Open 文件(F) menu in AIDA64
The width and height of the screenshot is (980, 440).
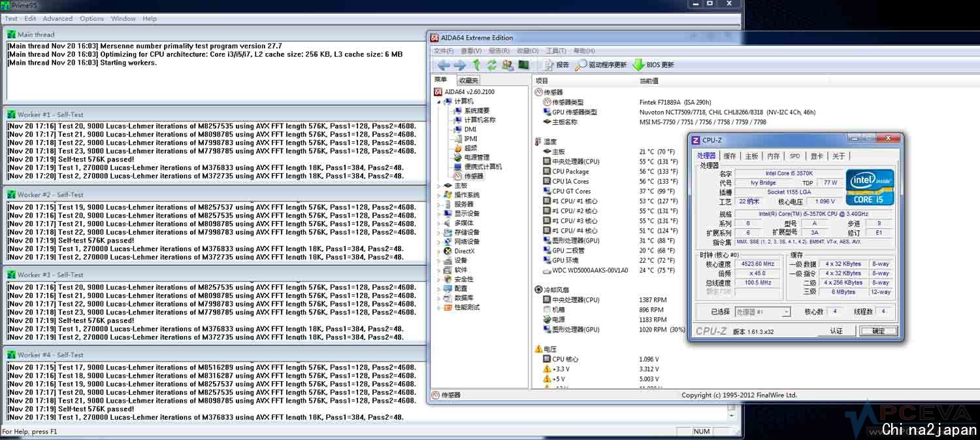[x=444, y=51]
